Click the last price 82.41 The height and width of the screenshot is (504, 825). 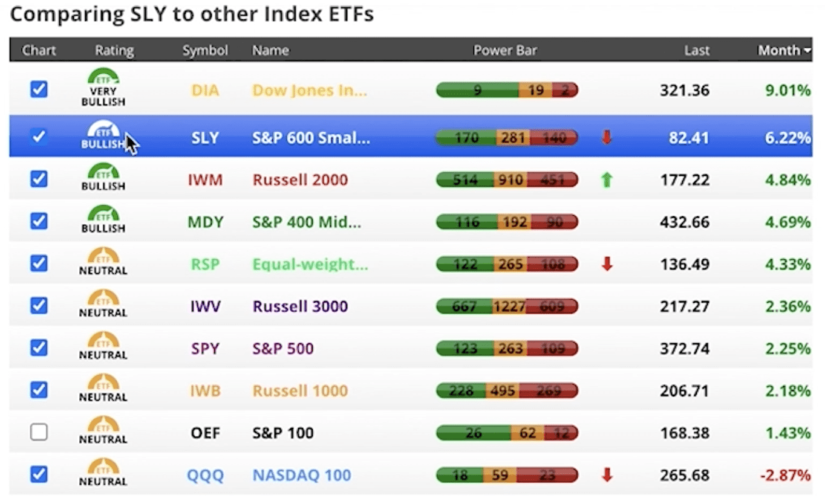coord(689,138)
